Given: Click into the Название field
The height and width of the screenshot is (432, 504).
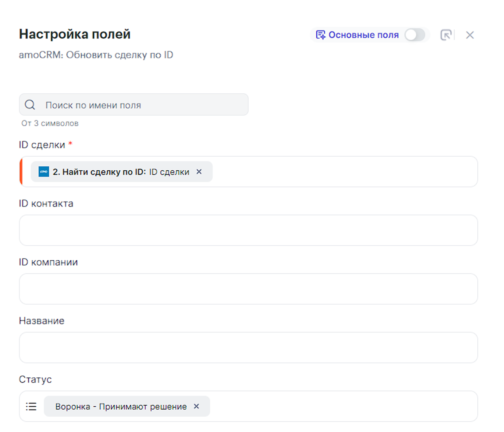Looking at the screenshot, I should (248, 347).
